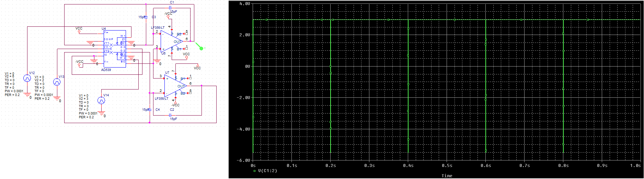Select the V12 pulse voltage source symbol
This screenshot has width=644, height=179.
27,78
